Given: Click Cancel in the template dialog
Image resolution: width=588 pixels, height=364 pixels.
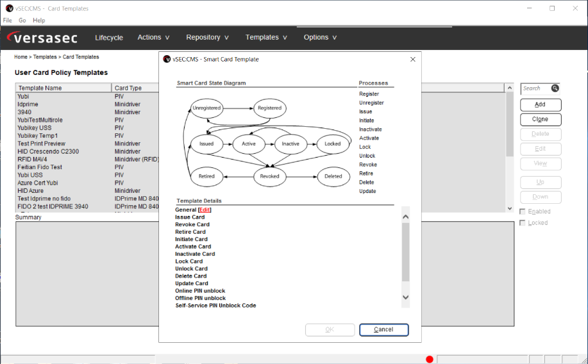Looking at the screenshot, I should coord(383,329).
